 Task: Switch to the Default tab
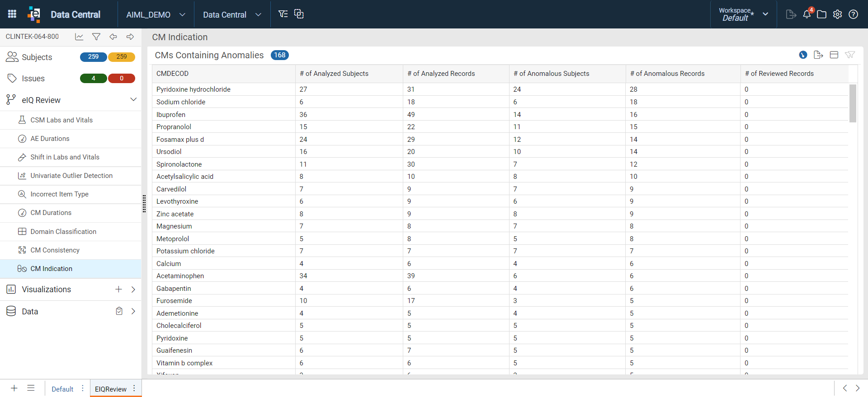(x=62, y=389)
